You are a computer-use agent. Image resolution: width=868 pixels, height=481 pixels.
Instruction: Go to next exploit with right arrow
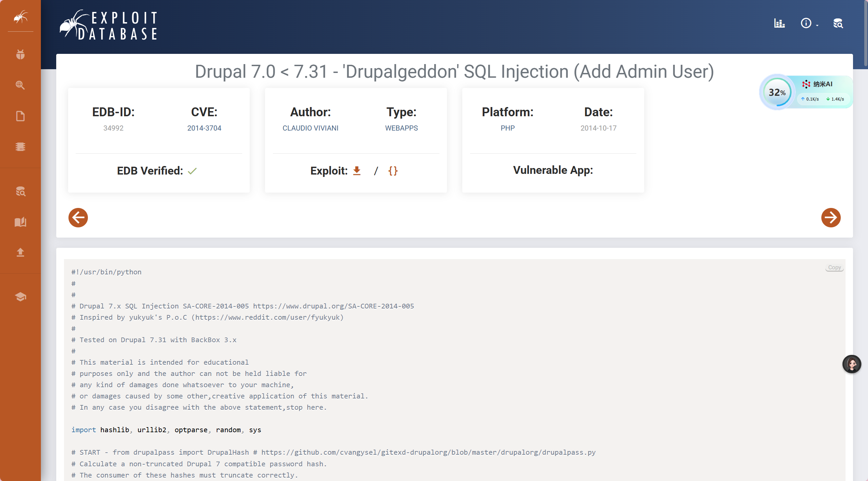[x=831, y=217]
